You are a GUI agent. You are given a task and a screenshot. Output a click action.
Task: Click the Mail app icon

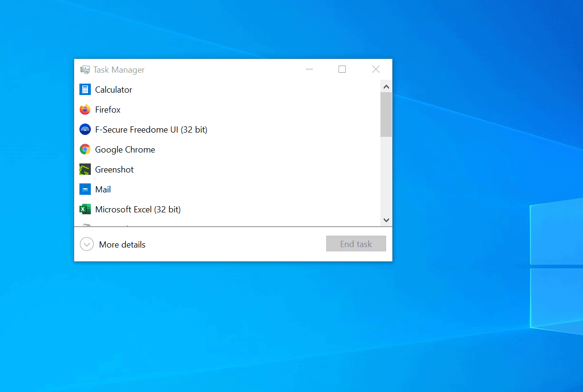point(85,189)
